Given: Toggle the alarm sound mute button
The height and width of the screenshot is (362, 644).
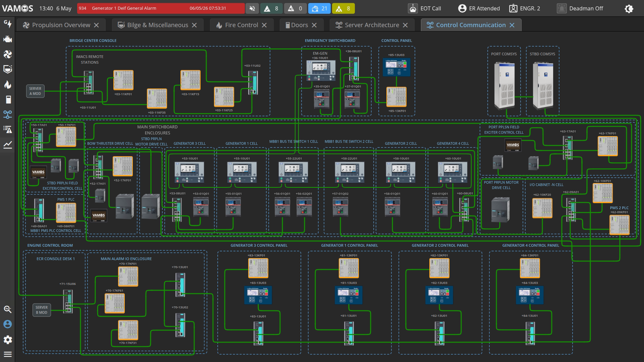Looking at the screenshot, I should (x=252, y=8).
